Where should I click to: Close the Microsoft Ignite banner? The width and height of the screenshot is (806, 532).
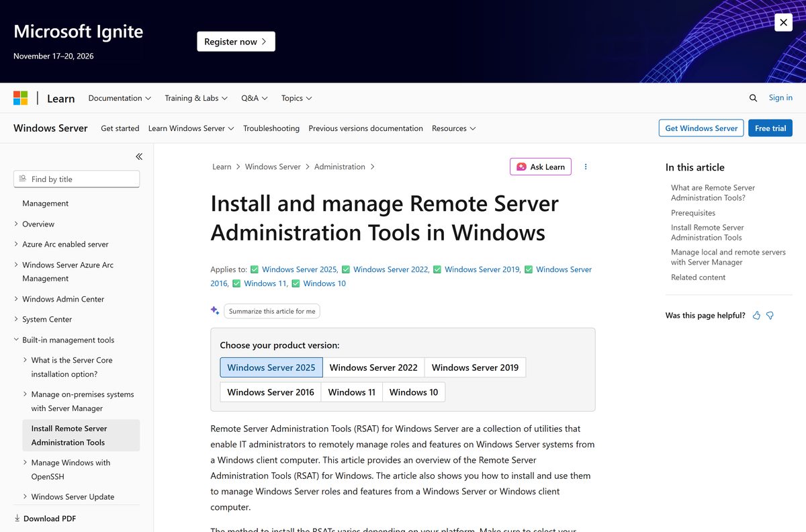click(783, 22)
